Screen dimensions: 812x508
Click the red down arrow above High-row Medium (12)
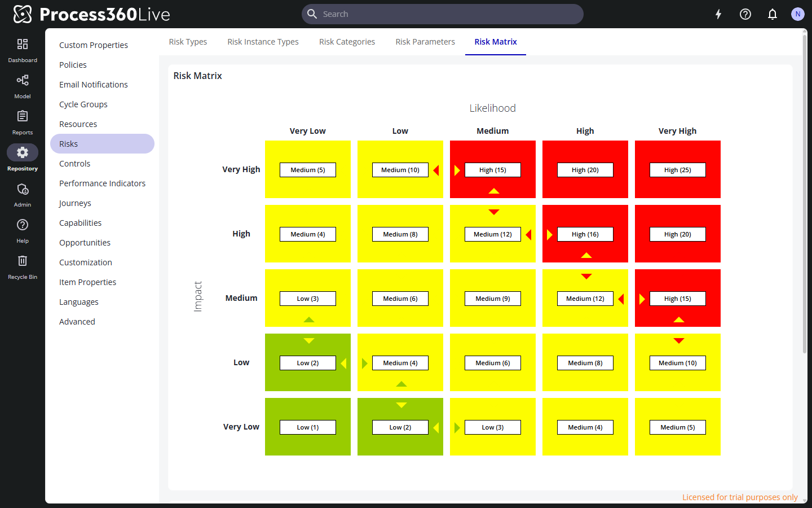click(494, 212)
